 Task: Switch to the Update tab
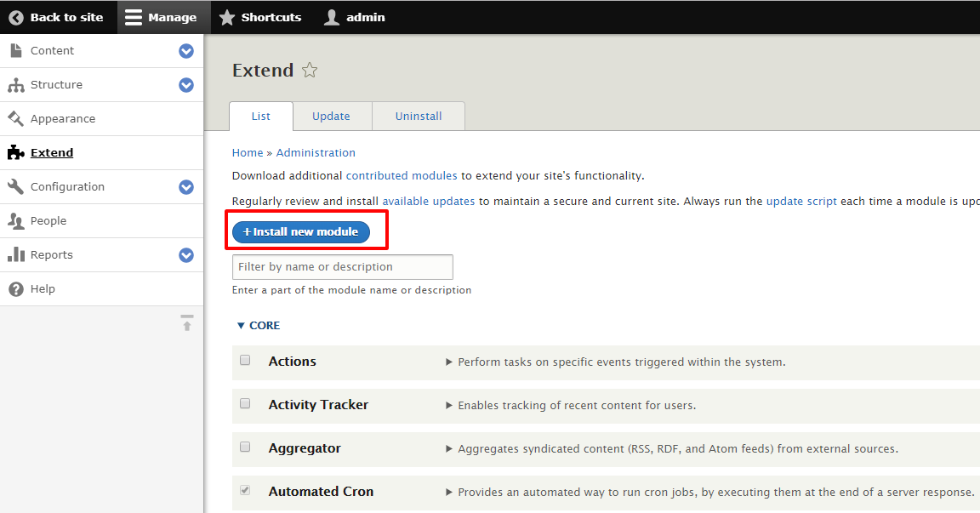331,117
